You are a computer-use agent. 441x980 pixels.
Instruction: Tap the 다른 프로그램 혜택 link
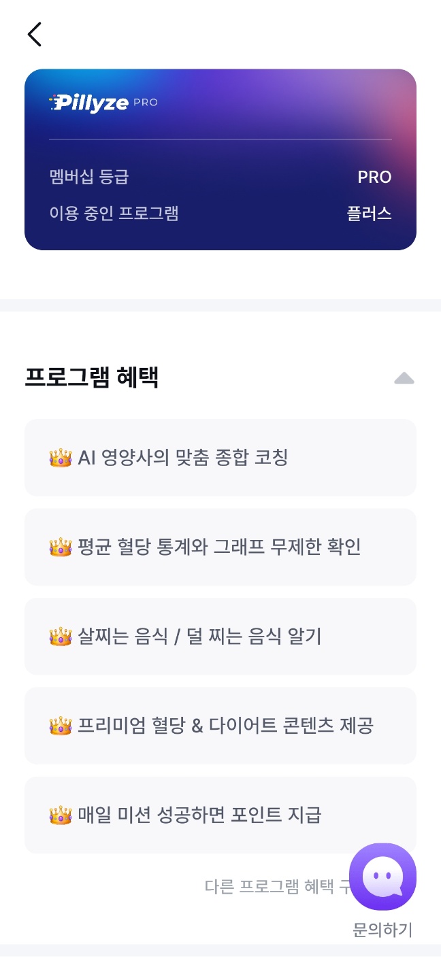tap(277, 887)
